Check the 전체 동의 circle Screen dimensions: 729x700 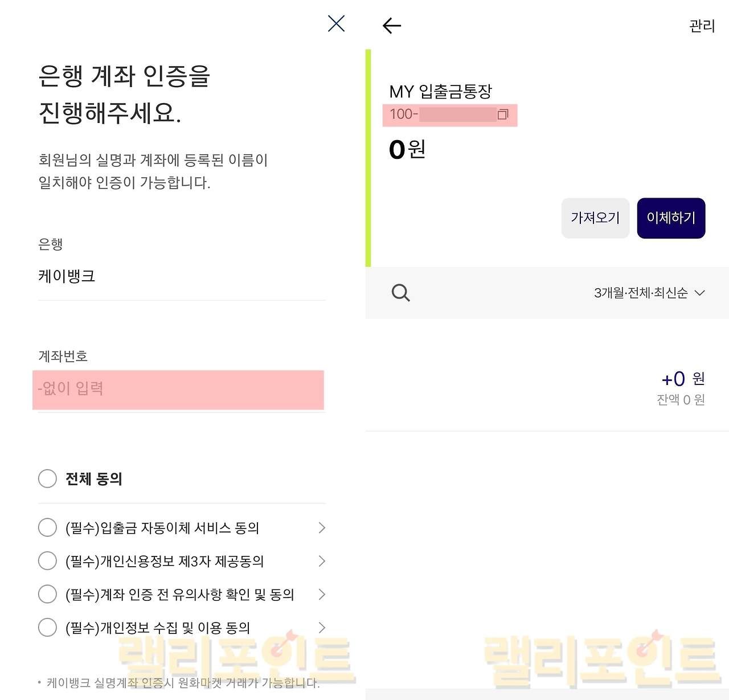click(47, 478)
